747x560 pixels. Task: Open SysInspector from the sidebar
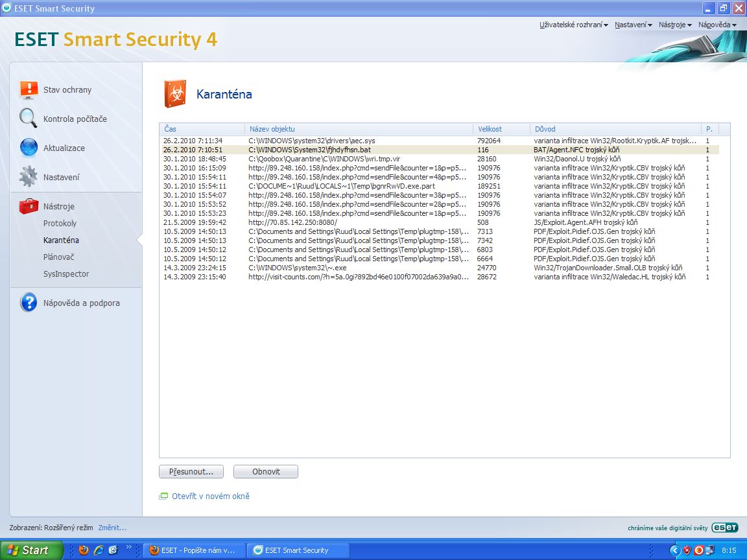(x=66, y=274)
